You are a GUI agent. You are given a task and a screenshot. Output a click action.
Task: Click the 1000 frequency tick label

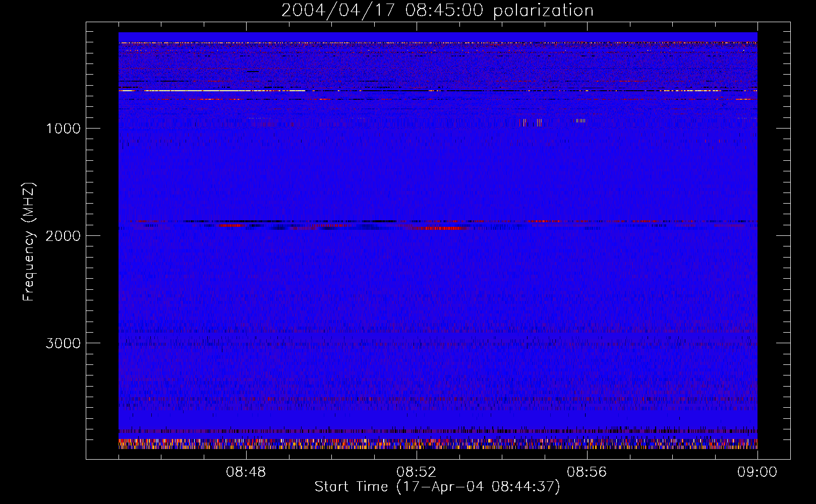click(x=63, y=129)
